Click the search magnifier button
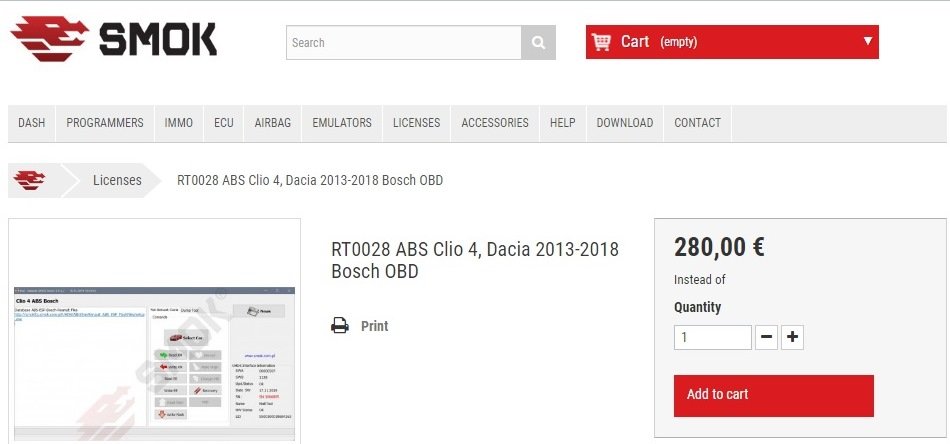Image resolution: width=950 pixels, height=444 pixels. click(x=539, y=42)
